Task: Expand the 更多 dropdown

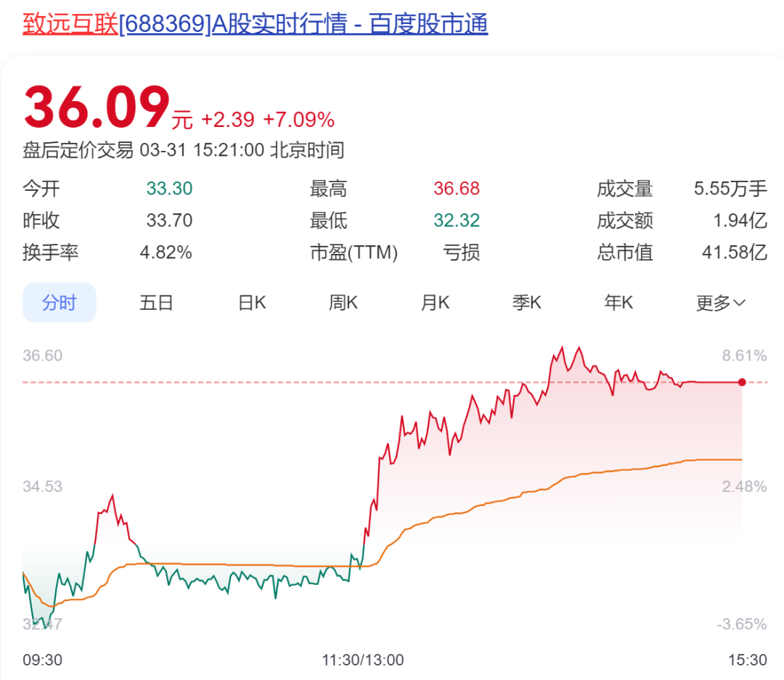Action: click(x=721, y=303)
